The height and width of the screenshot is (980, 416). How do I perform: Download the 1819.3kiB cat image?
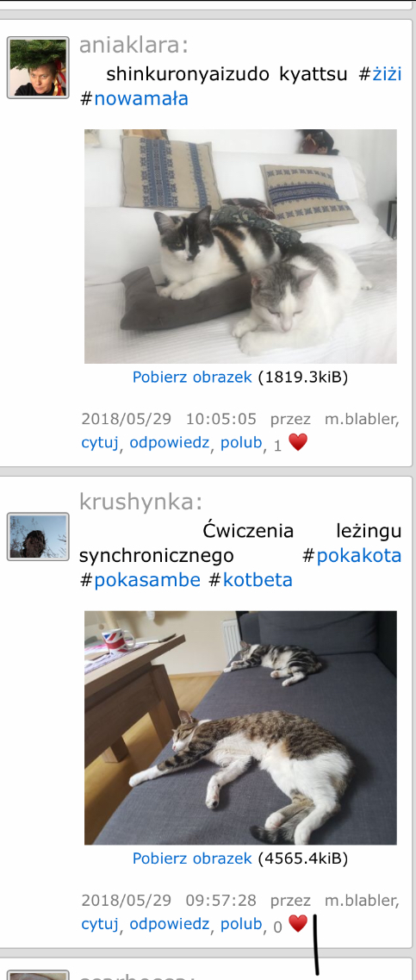[192, 377]
